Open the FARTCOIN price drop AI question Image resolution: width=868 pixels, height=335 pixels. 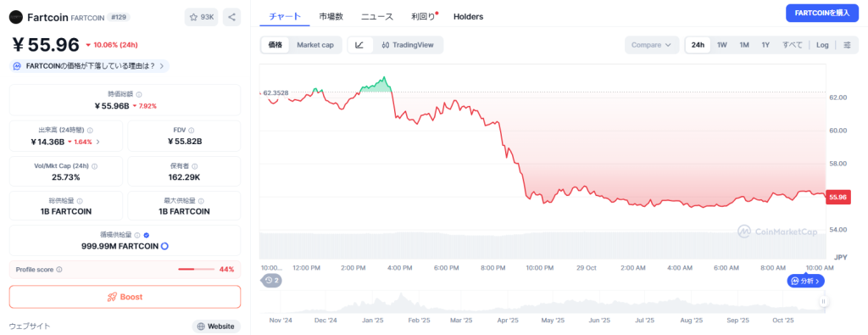point(89,66)
